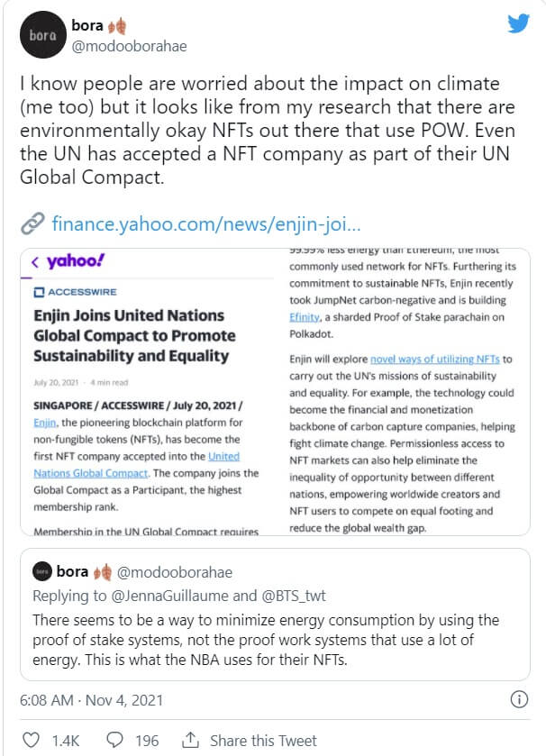546x756 pixels.
Task: Click the info circle icon
Action: (x=519, y=698)
